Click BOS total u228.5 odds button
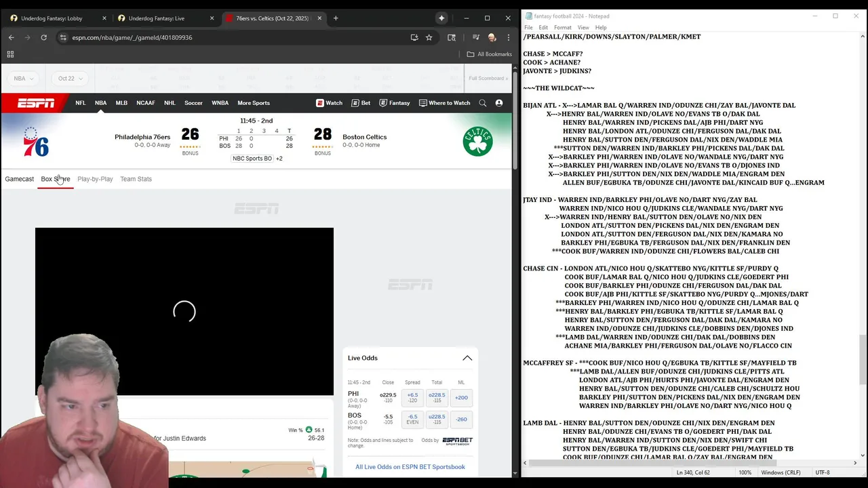868x488 pixels. pyautogui.click(x=437, y=419)
